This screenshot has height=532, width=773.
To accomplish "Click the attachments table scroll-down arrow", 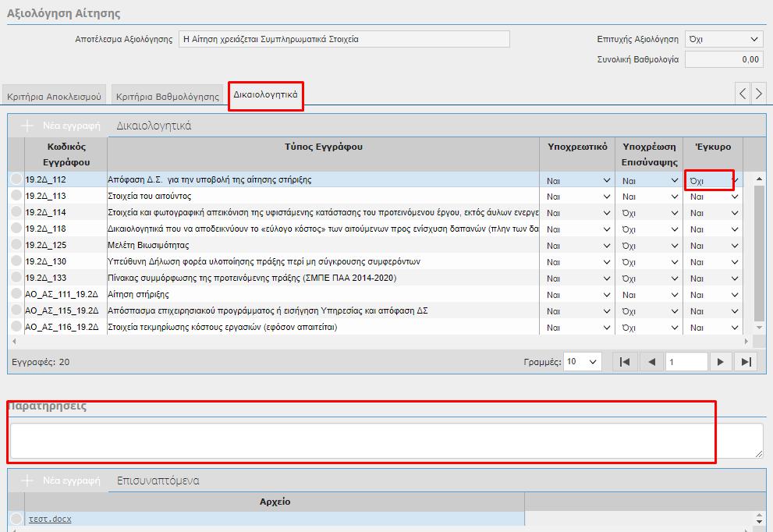I will click(759, 522).
